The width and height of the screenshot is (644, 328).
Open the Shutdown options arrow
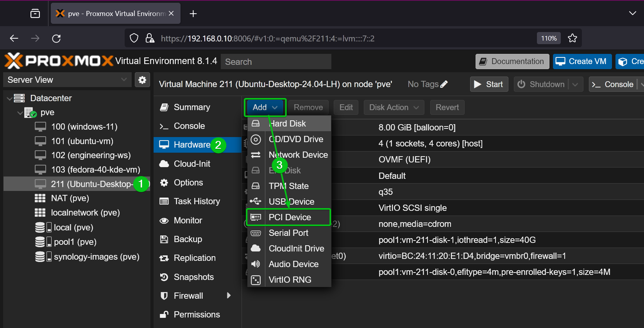pyautogui.click(x=575, y=84)
